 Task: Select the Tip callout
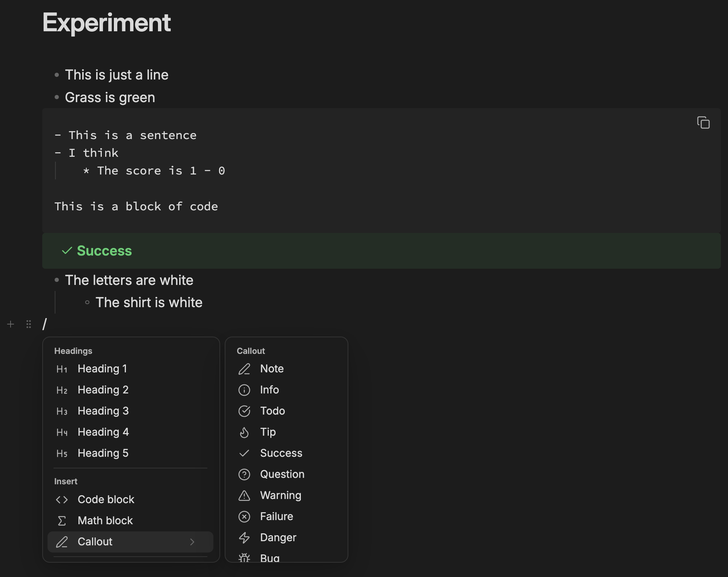[x=286, y=432]
